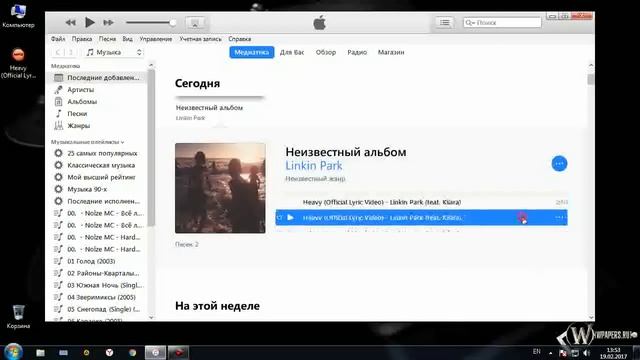Image resolution: width=640 pixels, height=360 pixels.
Task: Switch to the Радио tab
Action: coord(357,52)
